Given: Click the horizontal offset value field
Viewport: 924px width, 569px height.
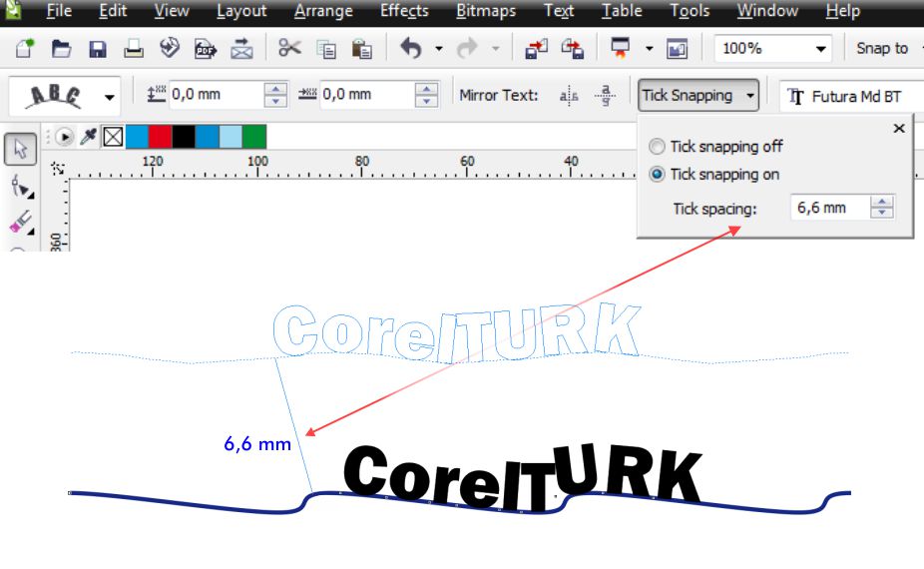Looking at the screenshot, I should click(367, 95).
